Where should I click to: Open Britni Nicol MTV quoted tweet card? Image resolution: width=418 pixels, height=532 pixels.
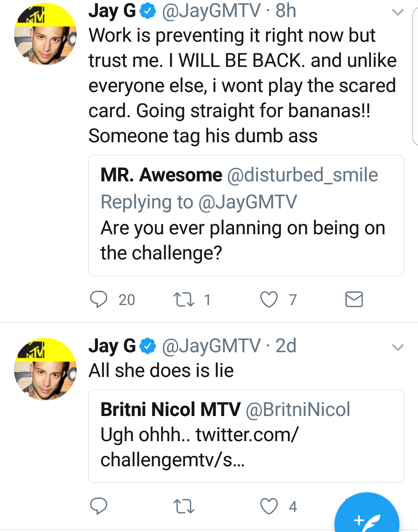click(x=246, y=436)
